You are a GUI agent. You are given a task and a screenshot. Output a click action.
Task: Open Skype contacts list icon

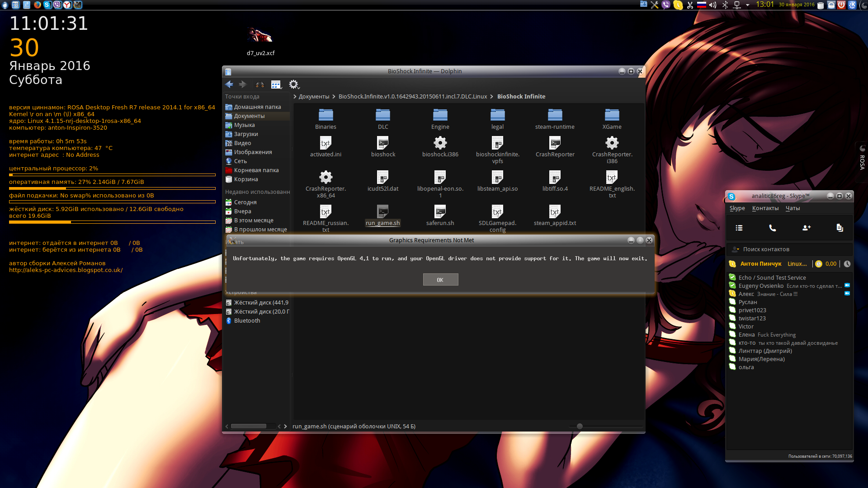tap(739, 228)
